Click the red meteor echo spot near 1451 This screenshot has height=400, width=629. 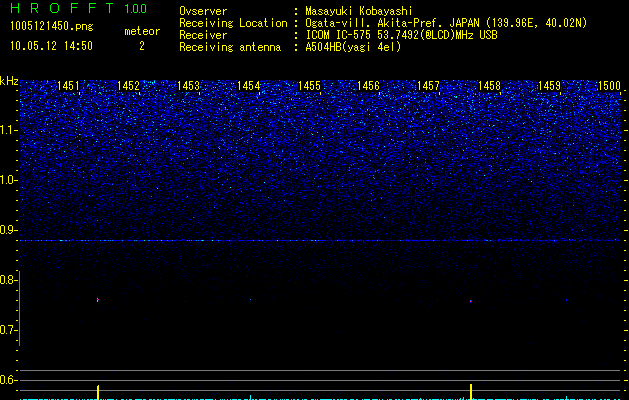[97, 300]
